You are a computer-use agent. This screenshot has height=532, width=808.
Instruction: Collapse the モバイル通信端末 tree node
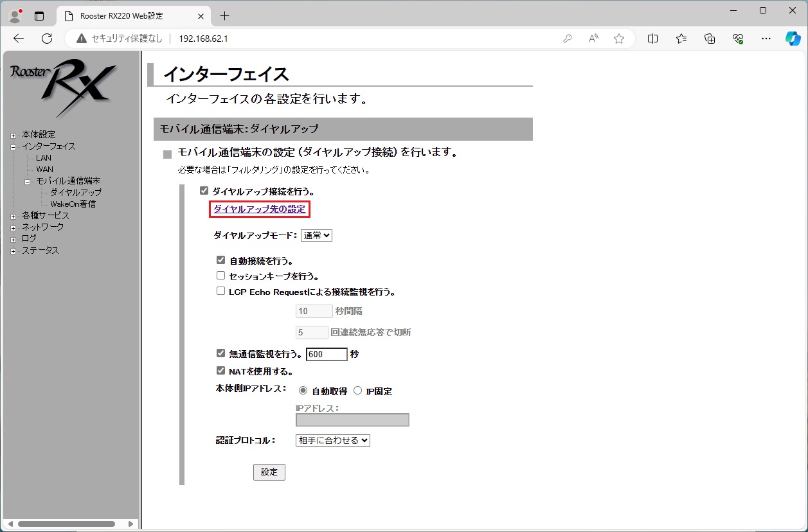(27, 182)
